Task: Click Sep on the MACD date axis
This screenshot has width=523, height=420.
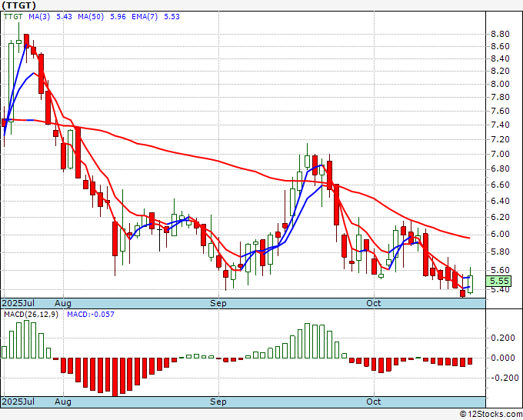Action: point(218,402)
